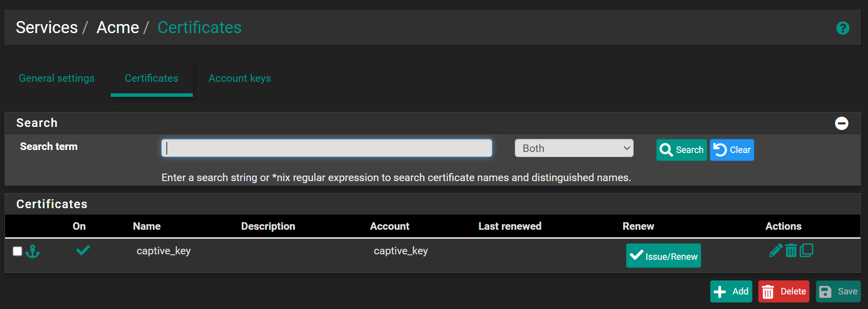Open the help icon in the header
Image resolution: width=868 pixels, height=309 pixels.
(x=842, y=28)
